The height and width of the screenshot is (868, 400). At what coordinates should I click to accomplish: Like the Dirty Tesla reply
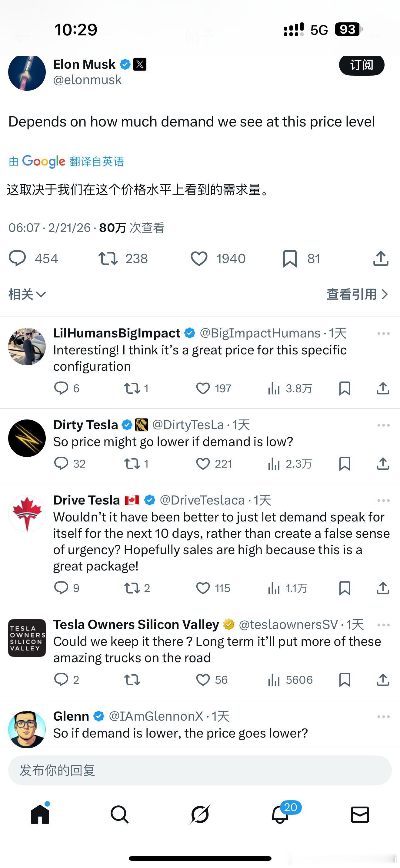click(203, 464)
